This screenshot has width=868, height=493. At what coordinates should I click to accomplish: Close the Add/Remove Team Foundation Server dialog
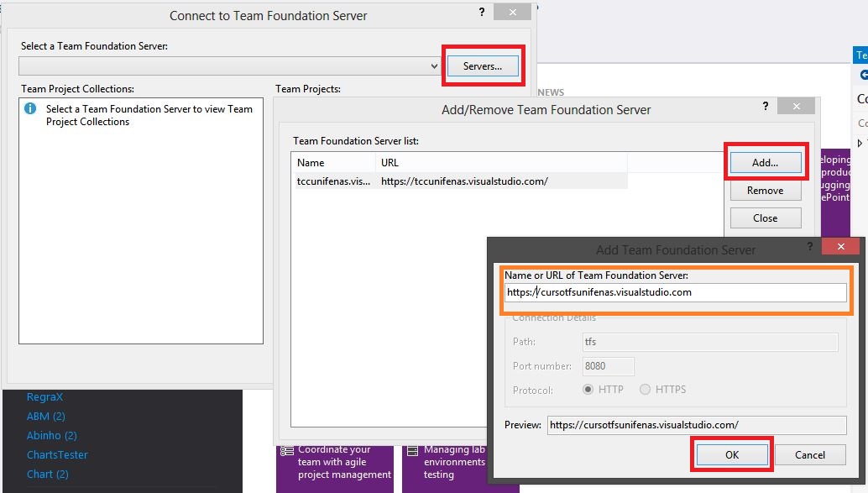click(x=796, y=107)
